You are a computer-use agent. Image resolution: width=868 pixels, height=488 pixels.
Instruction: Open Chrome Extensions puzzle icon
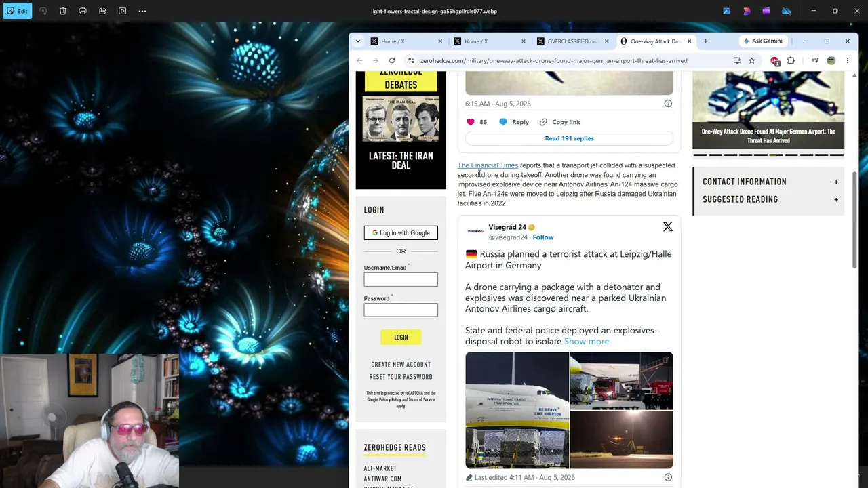pyautogui.click(x=791, y=60)
